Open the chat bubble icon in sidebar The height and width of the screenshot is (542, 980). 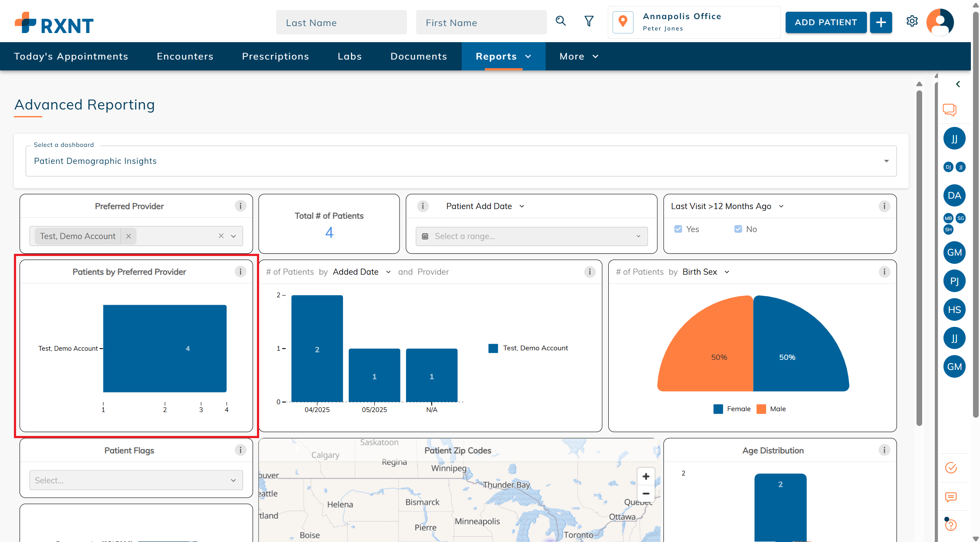coord(950,110)
